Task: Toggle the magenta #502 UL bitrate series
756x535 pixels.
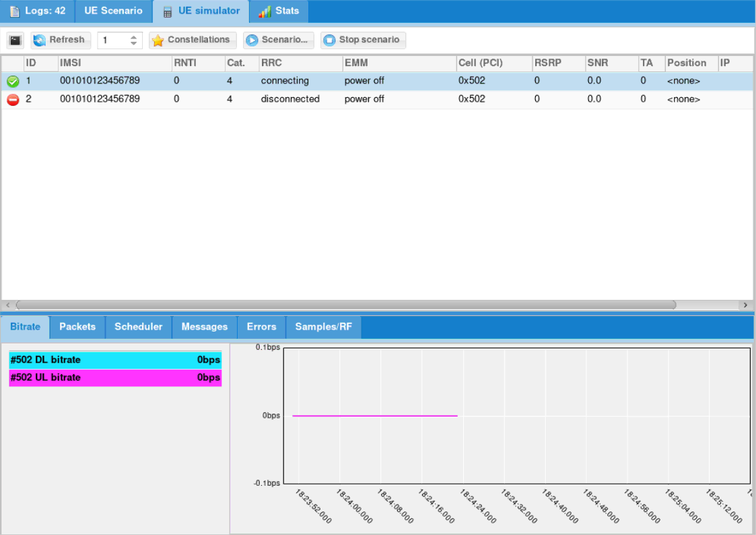Action: (115, 378)
